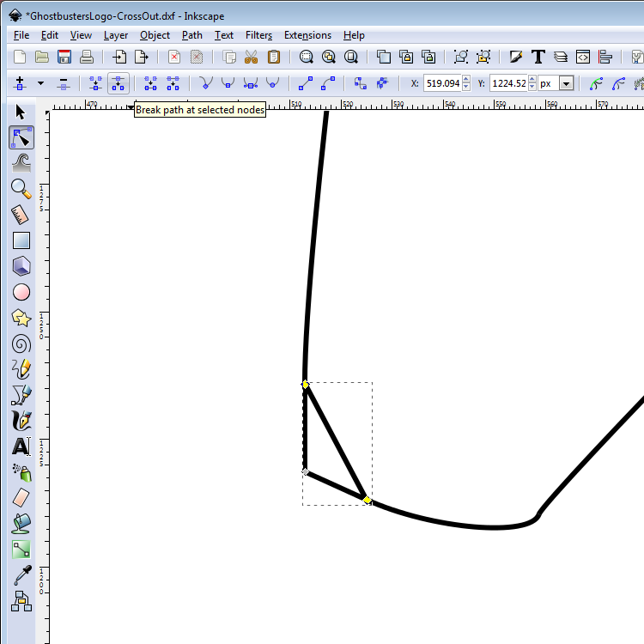
Task: Choose the Spiral tool
Action: tap(21, 343)
